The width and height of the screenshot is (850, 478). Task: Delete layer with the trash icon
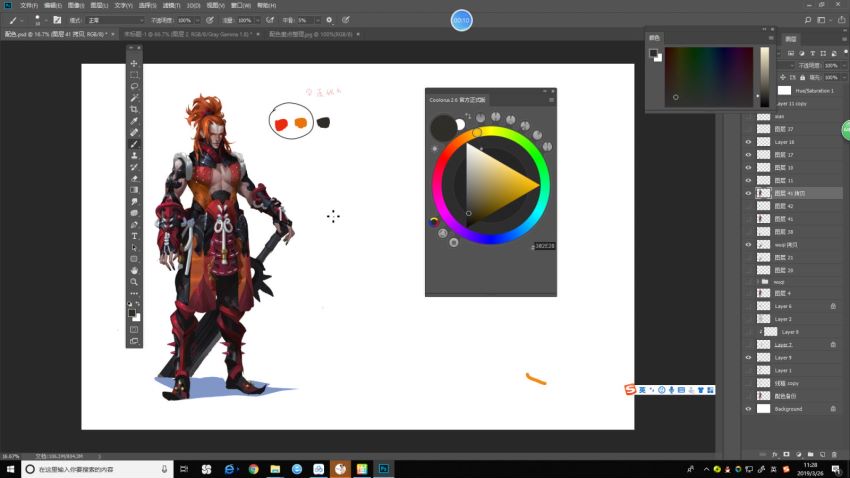click(x=834, y=454)
